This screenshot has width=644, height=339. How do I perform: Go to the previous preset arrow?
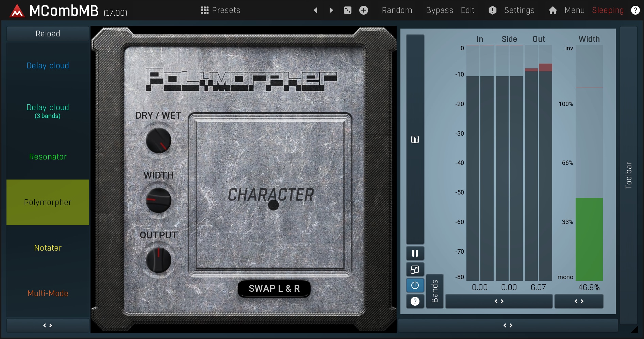pos(315,10)
